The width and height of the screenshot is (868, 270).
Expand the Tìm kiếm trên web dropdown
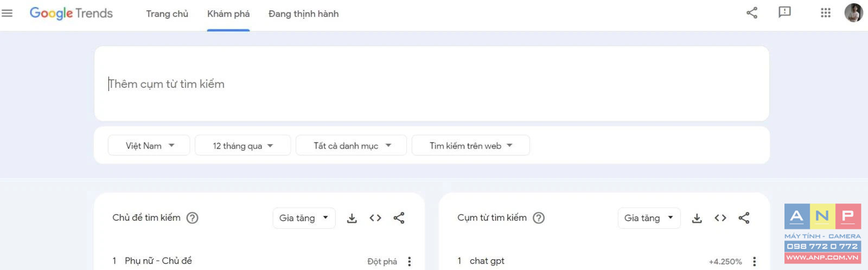470,145
